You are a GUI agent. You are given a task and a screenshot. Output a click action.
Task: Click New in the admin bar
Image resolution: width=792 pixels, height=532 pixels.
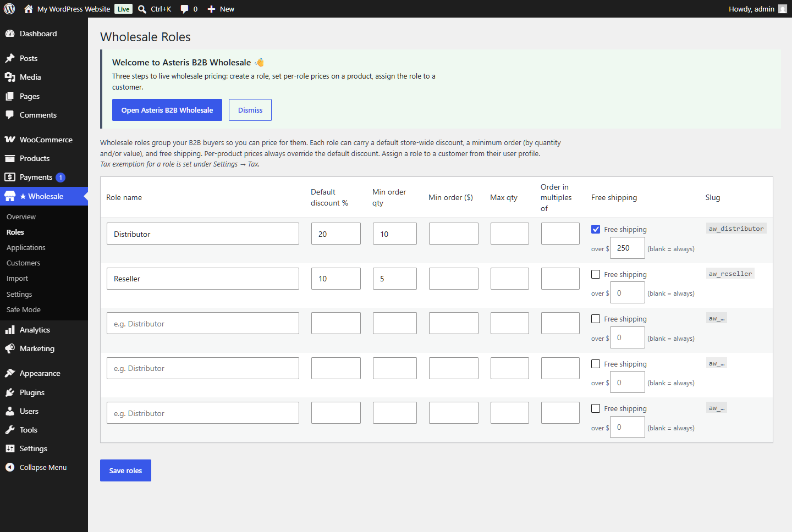227,9
